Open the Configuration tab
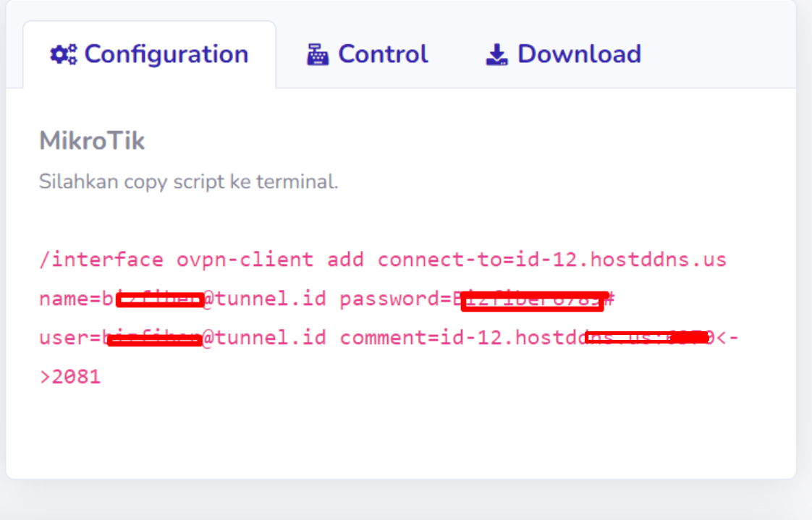The height and width of the screenshot is (520, 812). coord(149,54)
